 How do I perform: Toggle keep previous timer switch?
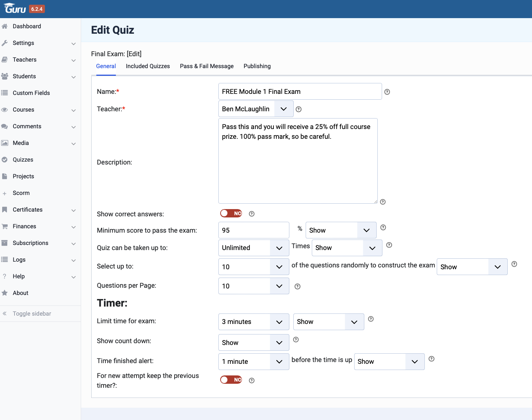(x=231, y=380)
